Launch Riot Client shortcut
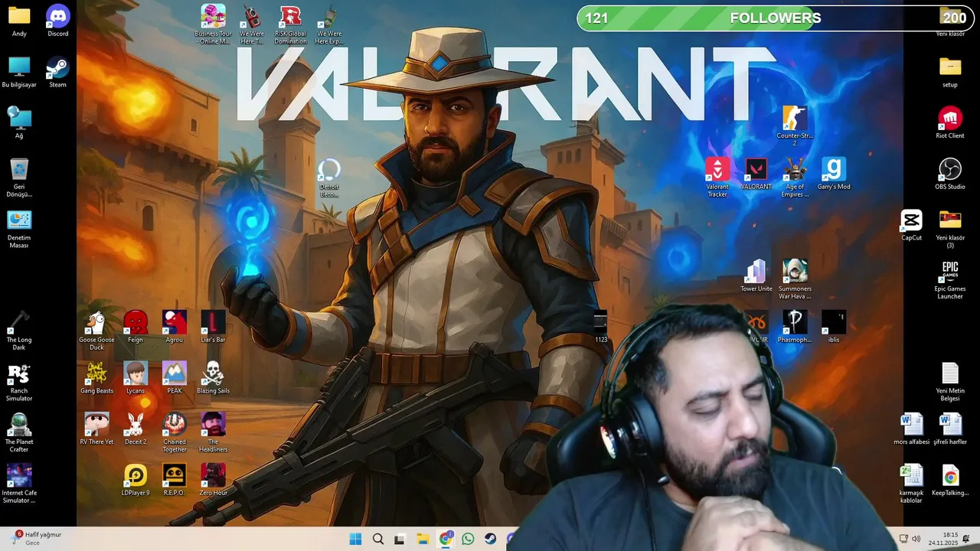 pos(950,122)
